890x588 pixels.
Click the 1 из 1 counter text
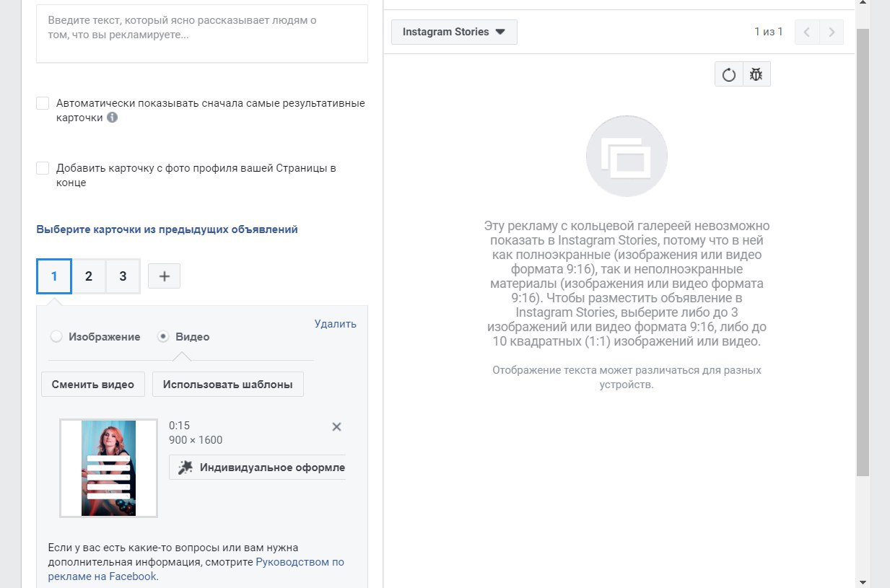(x=769, y=32)
